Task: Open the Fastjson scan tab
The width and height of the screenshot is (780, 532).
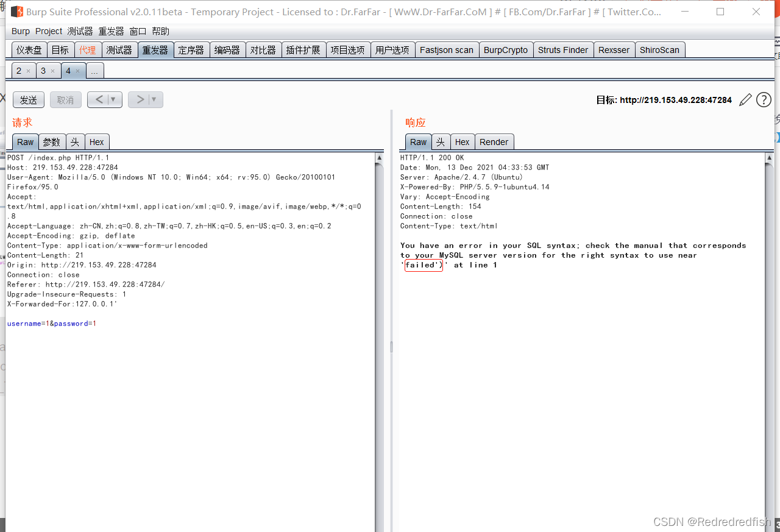Action: [447, 50]
